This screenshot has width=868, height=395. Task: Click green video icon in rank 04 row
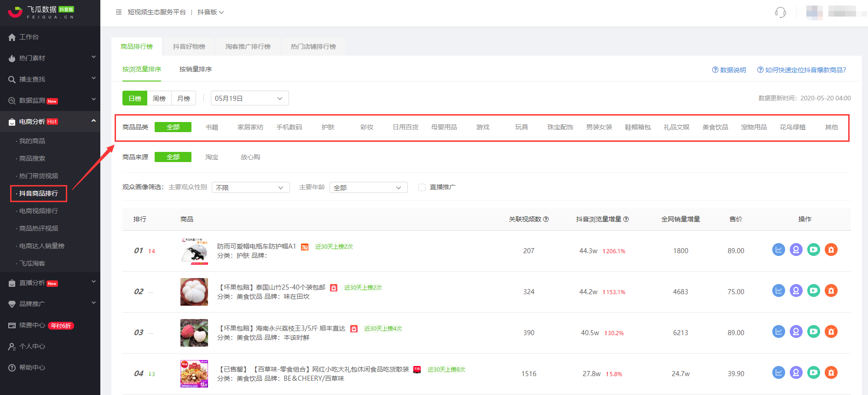[x=813, y=372]
